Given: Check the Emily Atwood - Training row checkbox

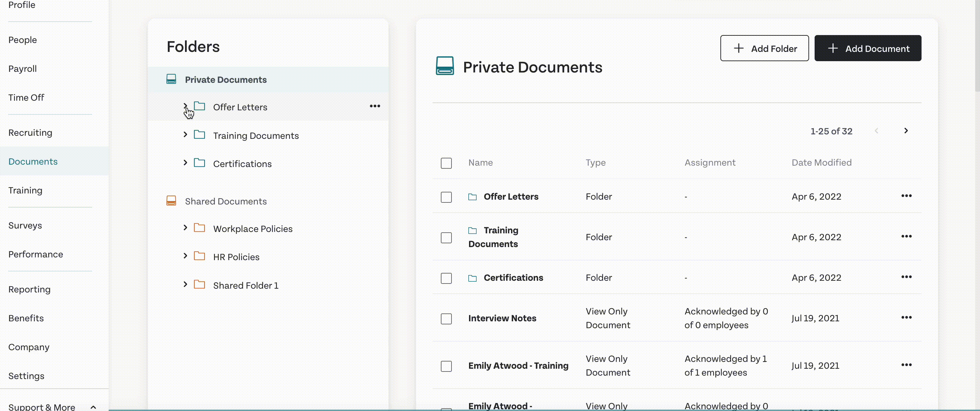Looking at the screenshot, I should pos(446,367).
